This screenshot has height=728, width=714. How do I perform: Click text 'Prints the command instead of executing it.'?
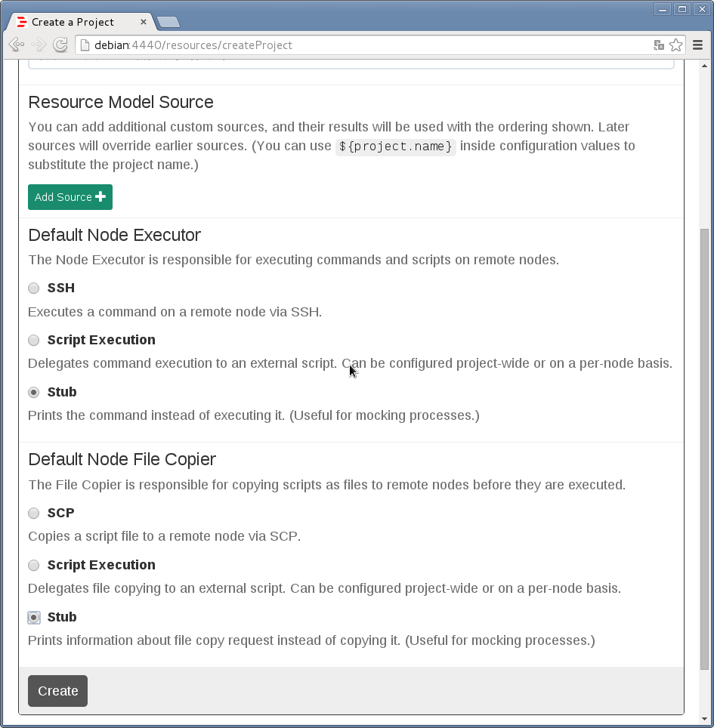click(x=156, y=415)
